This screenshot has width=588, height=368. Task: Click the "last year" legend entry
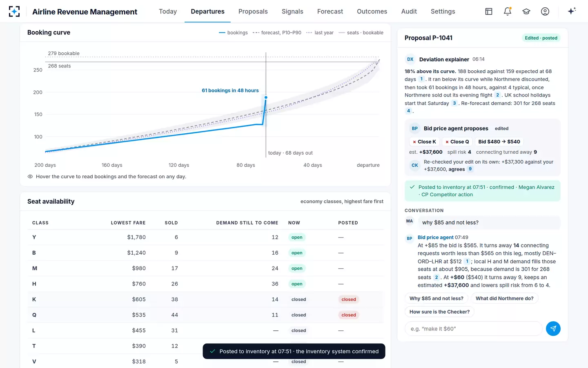coord(320,33)
